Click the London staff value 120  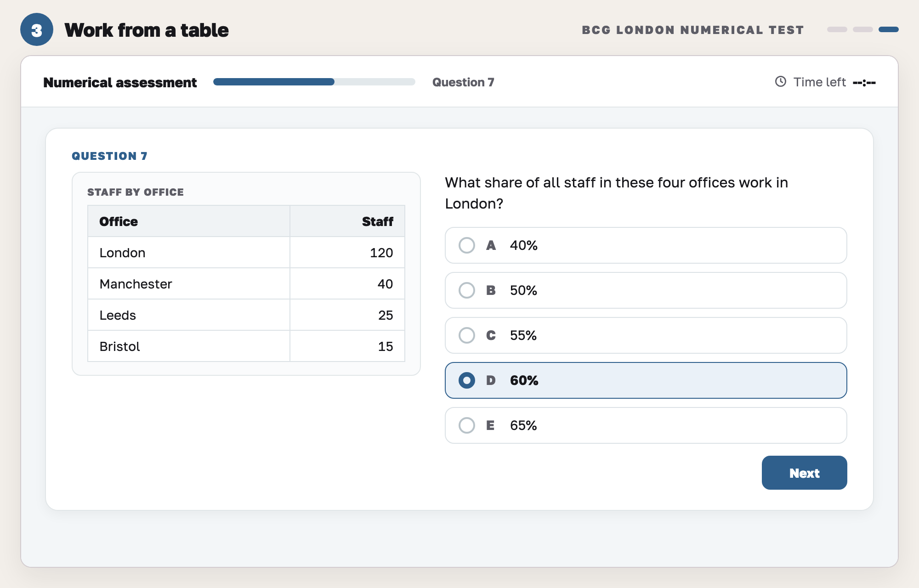[x=381, y=253]
